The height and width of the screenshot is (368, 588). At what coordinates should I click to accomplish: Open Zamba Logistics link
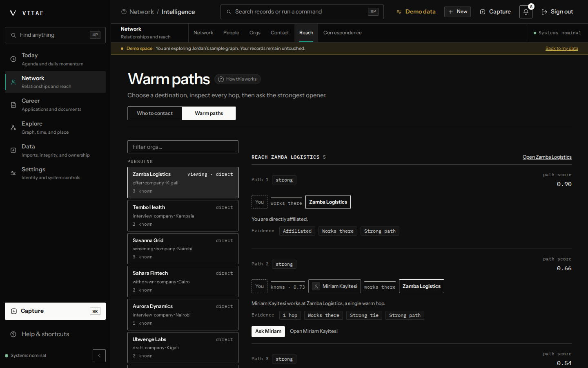pos(547,157)
